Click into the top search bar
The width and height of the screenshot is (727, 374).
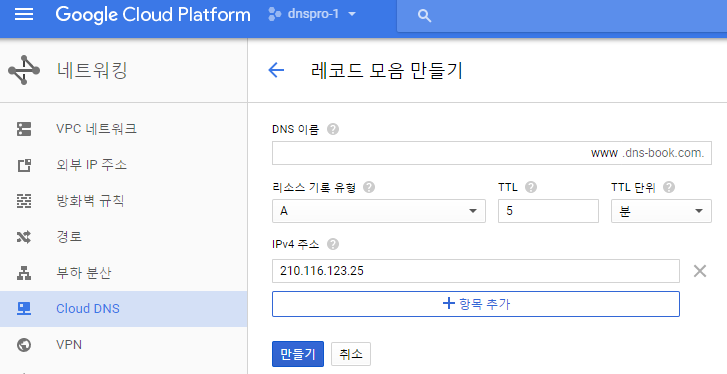click(x=562, y=16)
